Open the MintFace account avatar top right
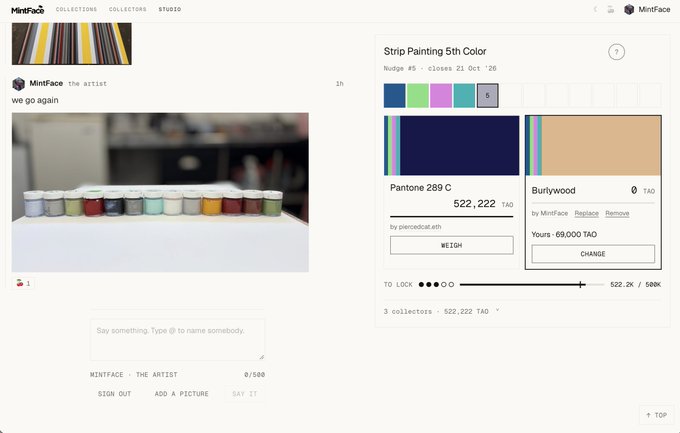The image size is (680, 433). (x=629, y=9)
